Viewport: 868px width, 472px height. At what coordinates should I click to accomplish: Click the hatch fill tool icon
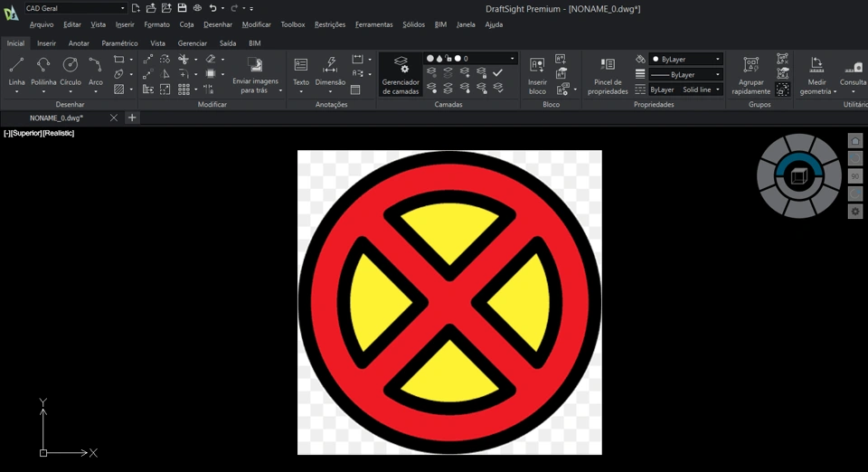118,90
